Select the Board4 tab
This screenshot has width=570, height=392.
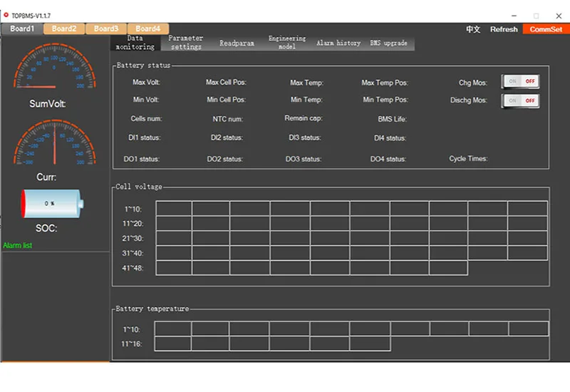(x=147, y=29)
